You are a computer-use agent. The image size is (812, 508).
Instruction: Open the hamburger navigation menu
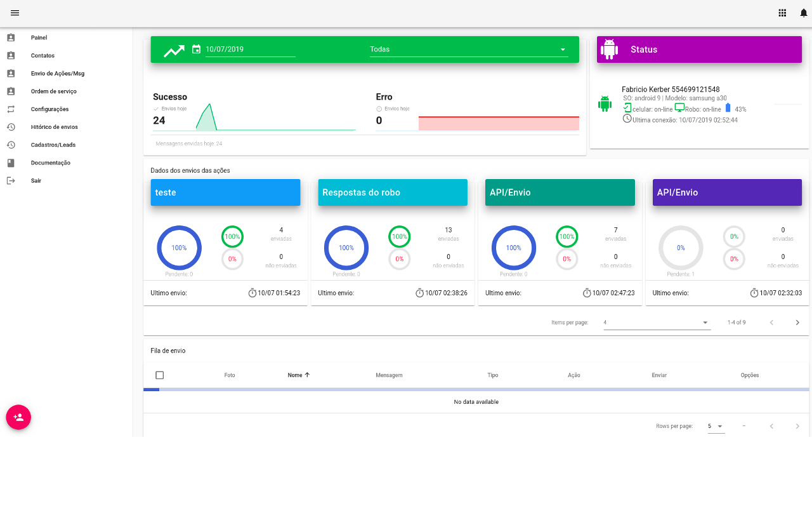point(15,13)
